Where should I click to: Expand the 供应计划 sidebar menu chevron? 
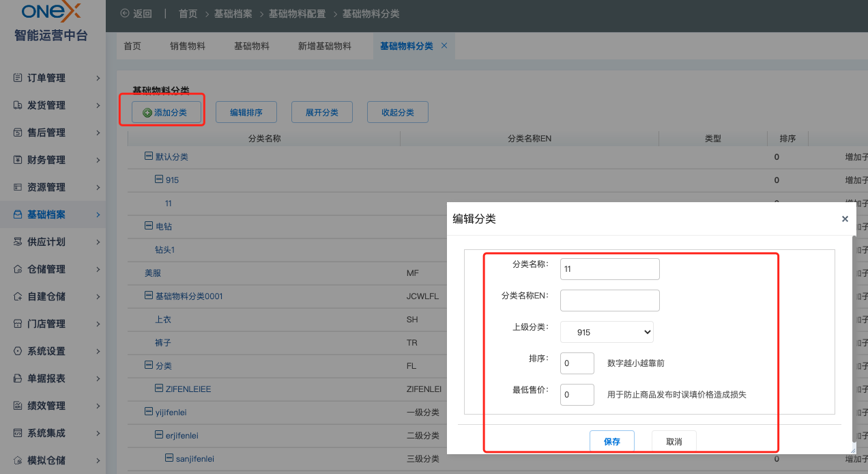(x=98, y=242)
